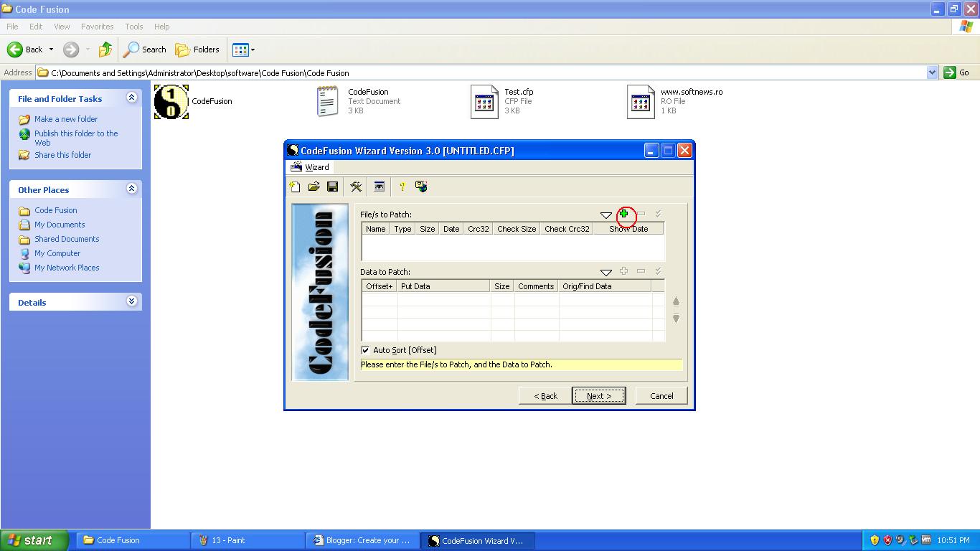Click the minus icon beside Data to Patch
Viewport: 980px width, 551px height.
point(641,271)
